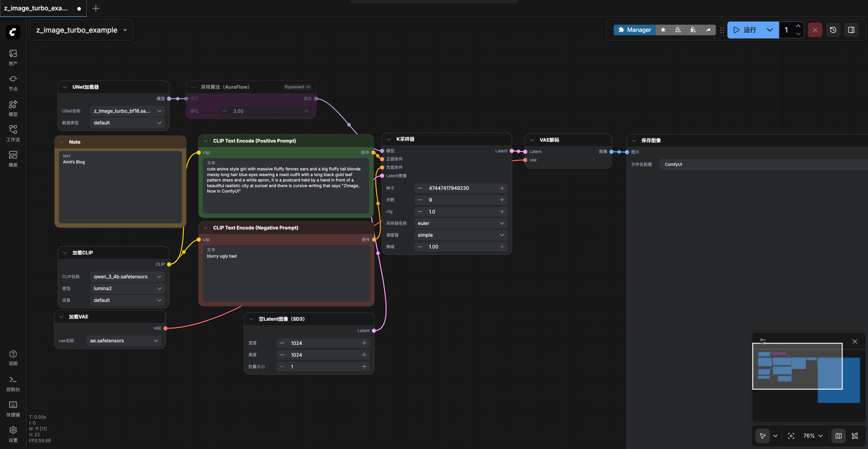Toggle link visibility icon in bottom toolbar
The image size is (868, 449).
point(855,436)
